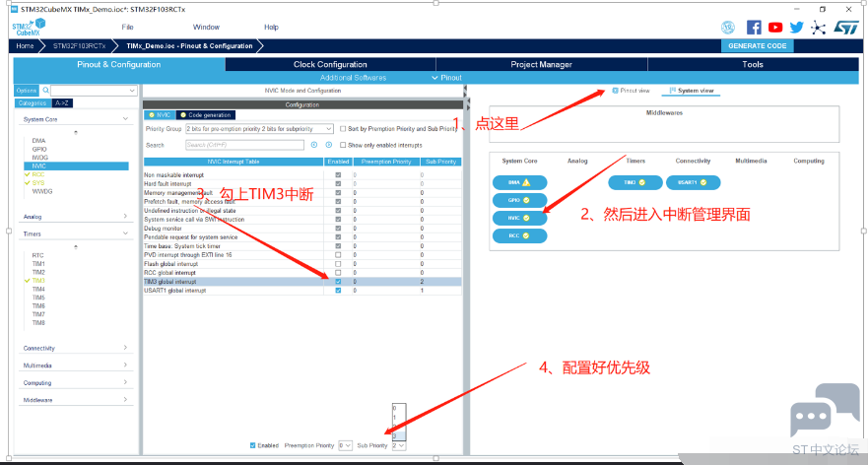Image resolution: width=868 pixels, height=465 pixels.
Task: Select the Categories tab
Action: click(33, 103)
